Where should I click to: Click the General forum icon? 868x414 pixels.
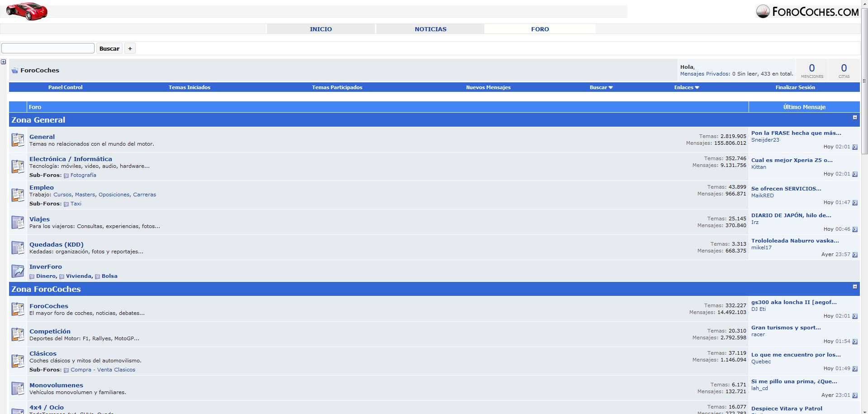click(18, 140)
